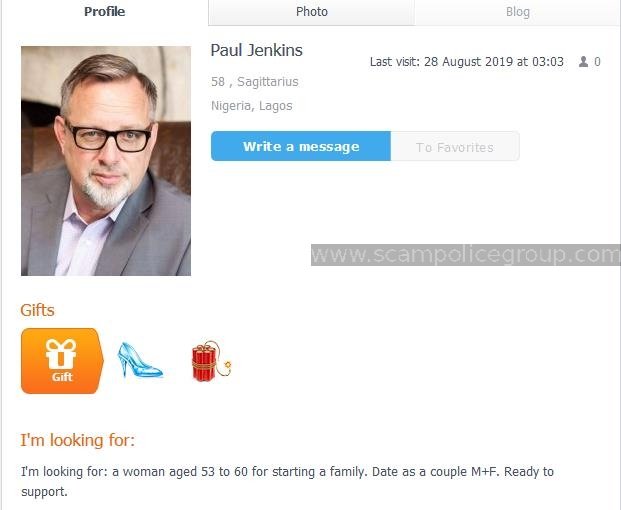Click the Gifts section heading
Screen dimensions: 621x510
38,310
